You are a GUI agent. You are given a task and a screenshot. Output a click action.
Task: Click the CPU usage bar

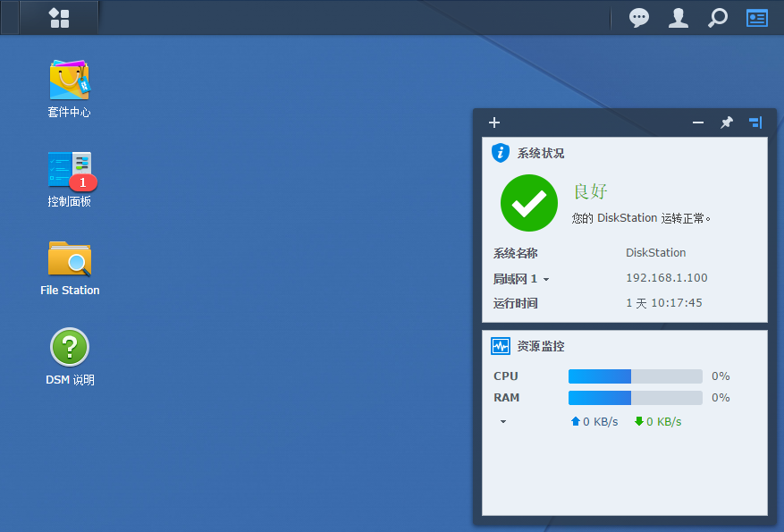pyautogui.click(x=634, y=376)
